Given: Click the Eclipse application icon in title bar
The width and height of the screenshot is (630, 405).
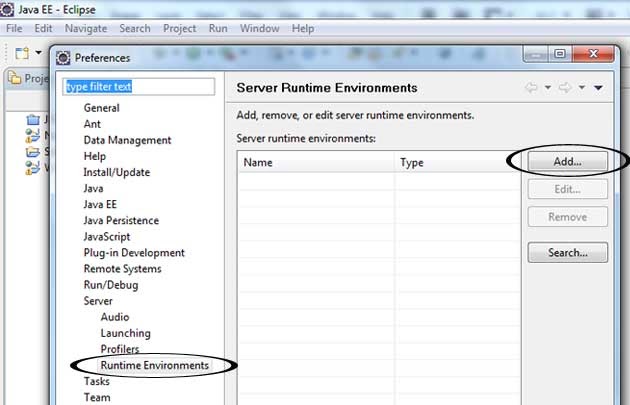Looking at the screenshot, I should [7, 9].
